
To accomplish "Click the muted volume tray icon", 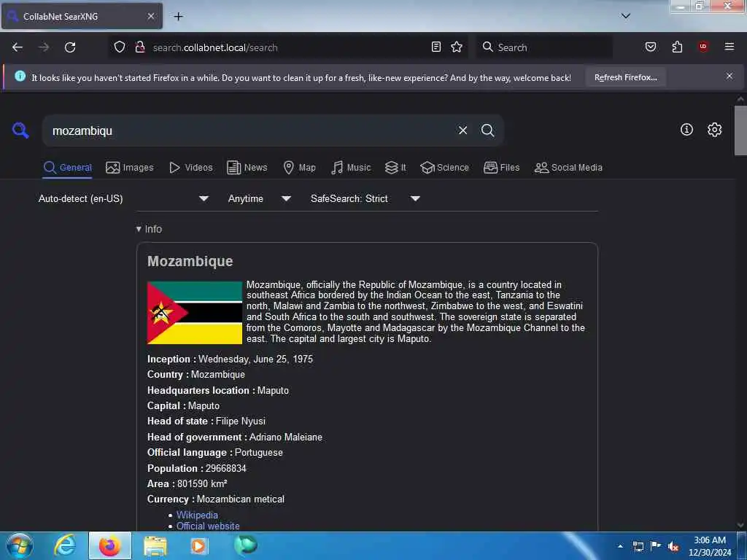I will coord(673,546).
